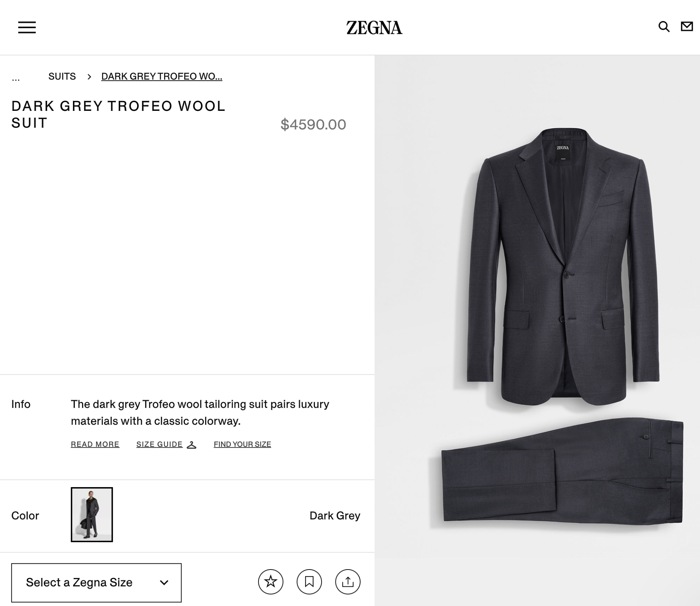Open the FIND YOUR SIZE link
This screenshot has height=606, width=700.
pyautogui.click(x=242, y=444)
